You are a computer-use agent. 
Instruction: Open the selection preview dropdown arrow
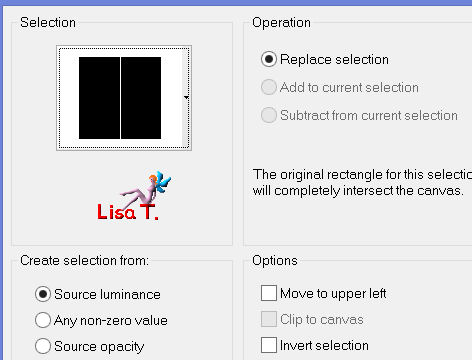[186, 97]
